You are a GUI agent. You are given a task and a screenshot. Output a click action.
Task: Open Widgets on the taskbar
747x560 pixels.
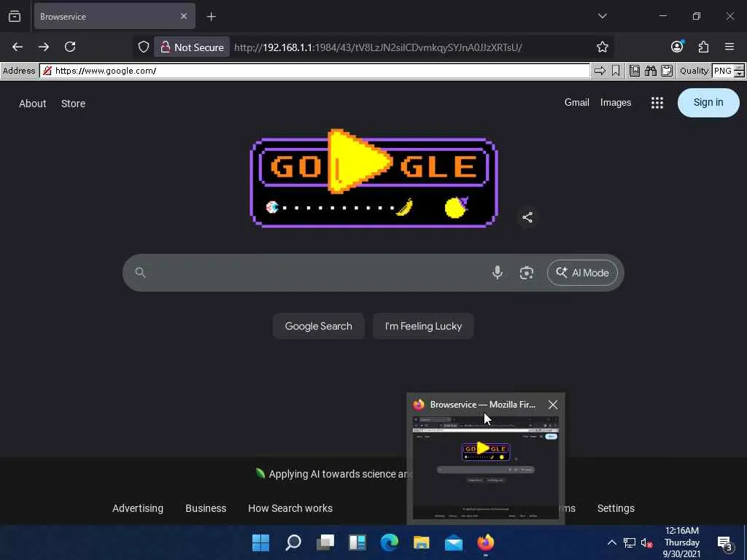click(357, 542)
